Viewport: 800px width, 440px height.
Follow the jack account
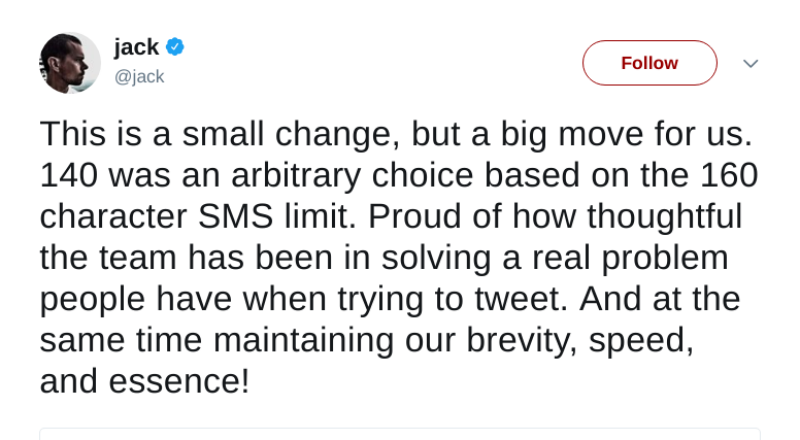[x=649, y=63]
